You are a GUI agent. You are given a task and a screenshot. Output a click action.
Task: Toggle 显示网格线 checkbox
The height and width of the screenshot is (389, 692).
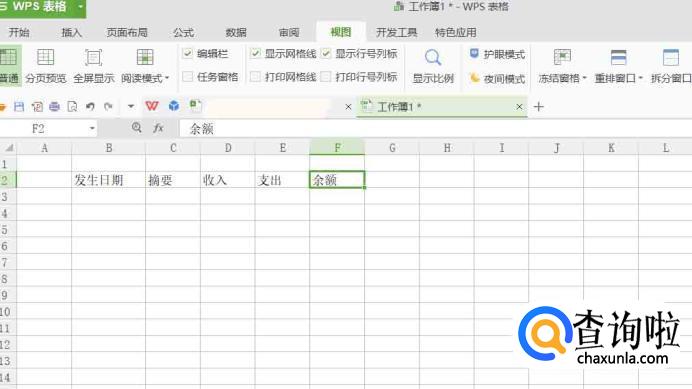point(255,53)
